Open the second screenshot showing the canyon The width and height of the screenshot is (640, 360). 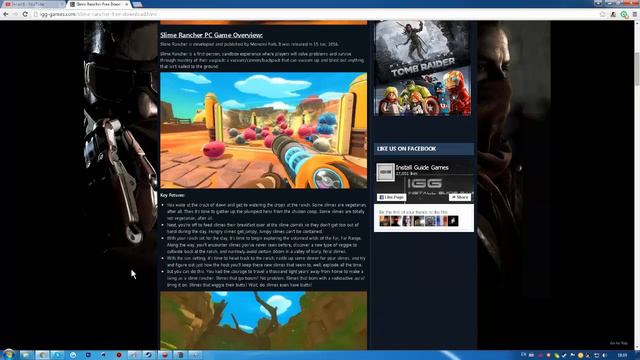pyautogui.click(x=263, y=320)
